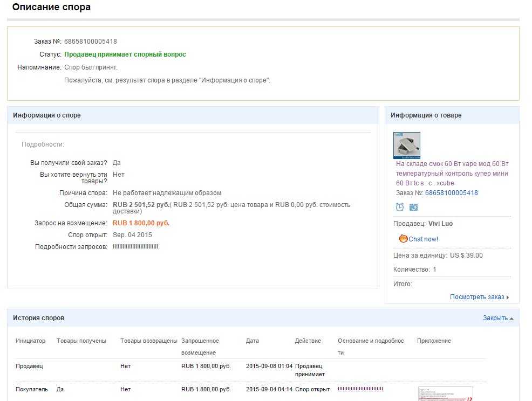This screenshot has width=532, height=401.
Task: Open the attachment thumbnail in dispute history
Action: click(445, 393)
